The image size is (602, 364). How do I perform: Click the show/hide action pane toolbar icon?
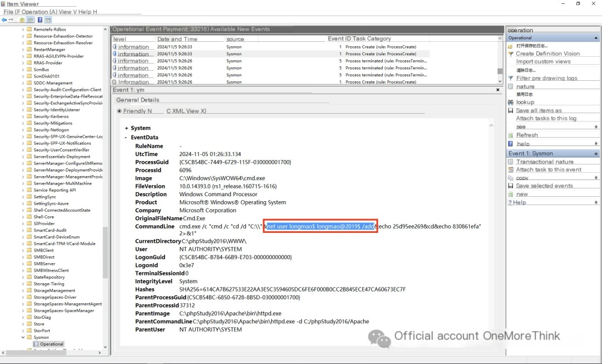pyautogui.click(x=48, y=20)
